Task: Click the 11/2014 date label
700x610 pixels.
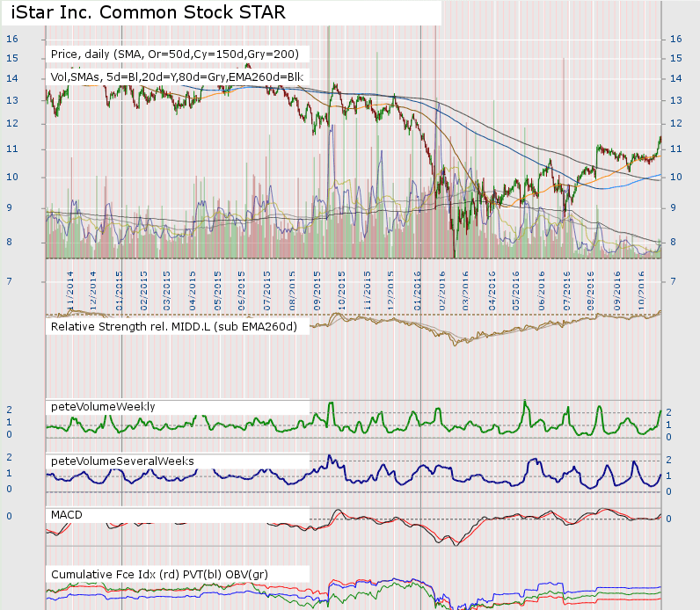Action: (x=70, y=291)
